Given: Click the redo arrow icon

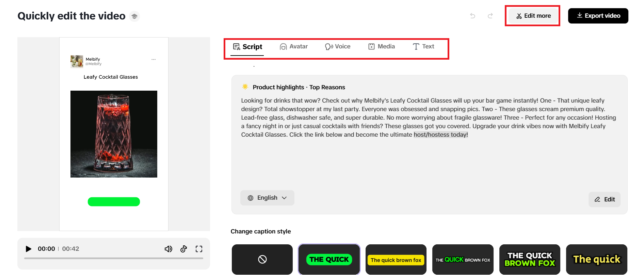Looking at the screenshot, I should 490,16.
